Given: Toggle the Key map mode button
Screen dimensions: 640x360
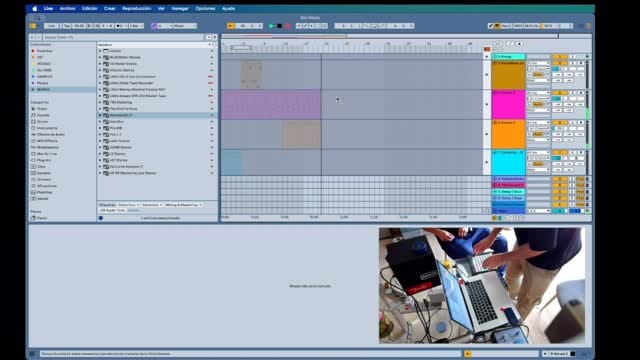Looking at the screenshot, I should [x=505, y=26].
